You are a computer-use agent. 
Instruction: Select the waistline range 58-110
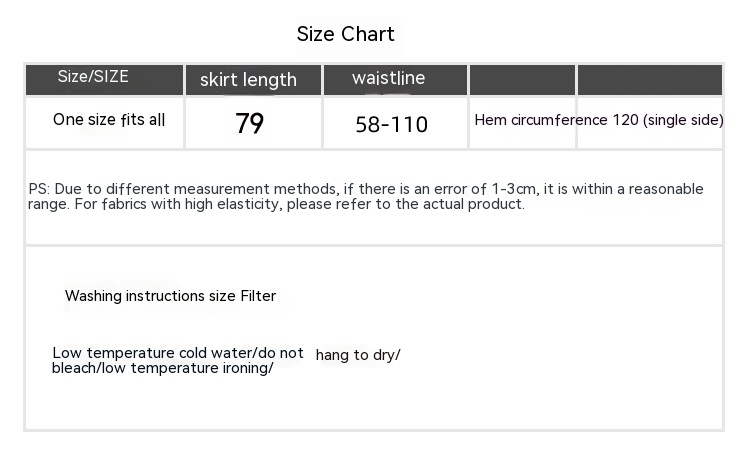(392, 125)
